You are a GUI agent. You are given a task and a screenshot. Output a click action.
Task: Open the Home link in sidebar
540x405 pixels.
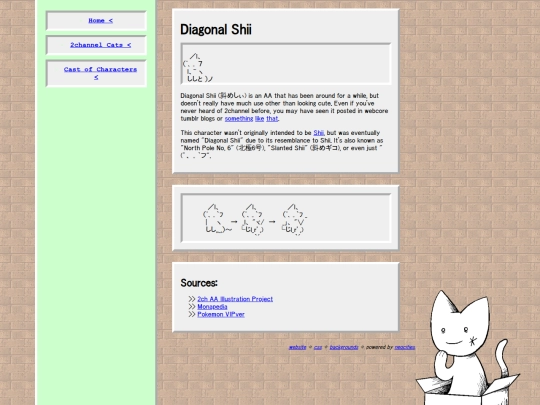[100, 21]
